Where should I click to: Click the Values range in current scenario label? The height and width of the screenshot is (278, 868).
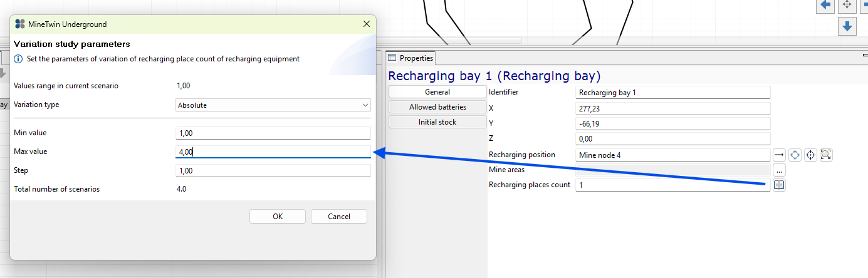coord(66,86)
